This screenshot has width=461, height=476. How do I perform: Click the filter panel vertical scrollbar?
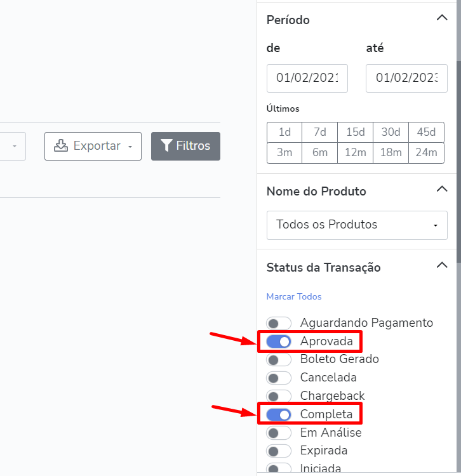point(458,161)
